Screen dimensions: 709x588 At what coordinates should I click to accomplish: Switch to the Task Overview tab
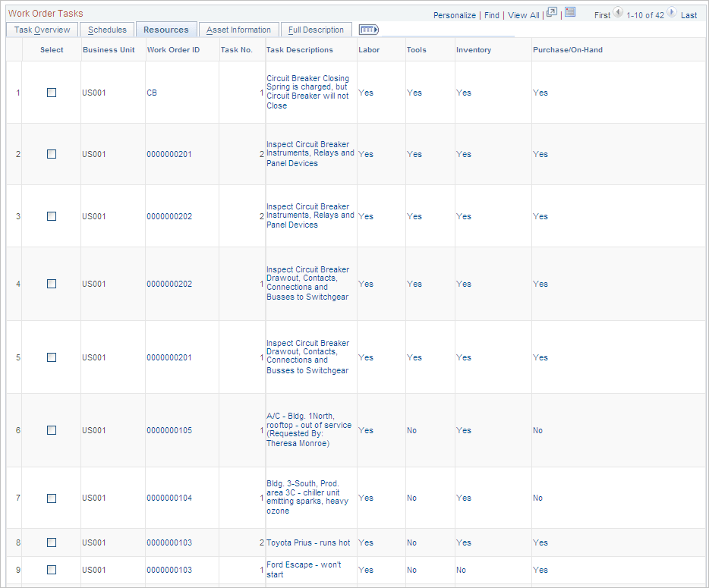pos(42,29)
